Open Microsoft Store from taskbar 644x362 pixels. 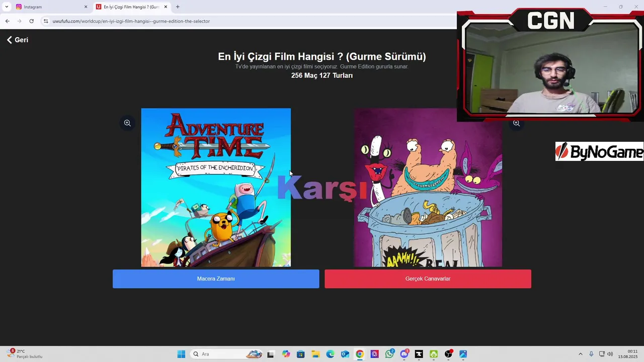pyautogui.click(x=300, y=354)
